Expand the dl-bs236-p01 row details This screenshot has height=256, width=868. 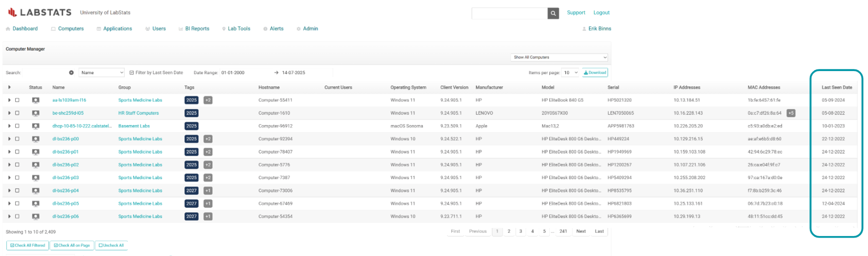pyautogui.click(x=9, y=152)
